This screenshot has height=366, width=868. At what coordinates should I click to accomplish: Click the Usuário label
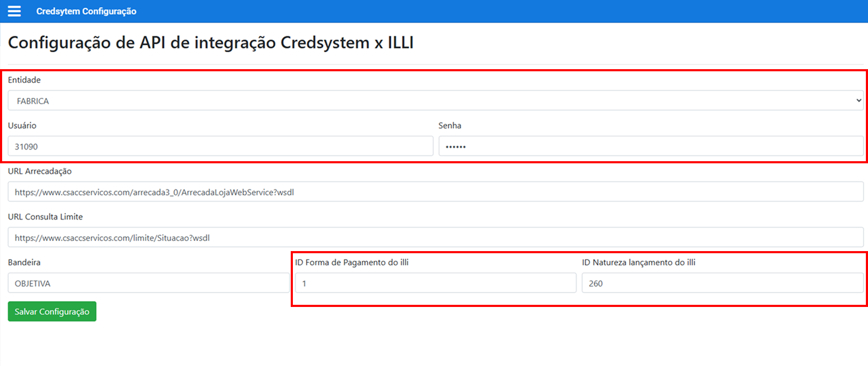(22, 126)
